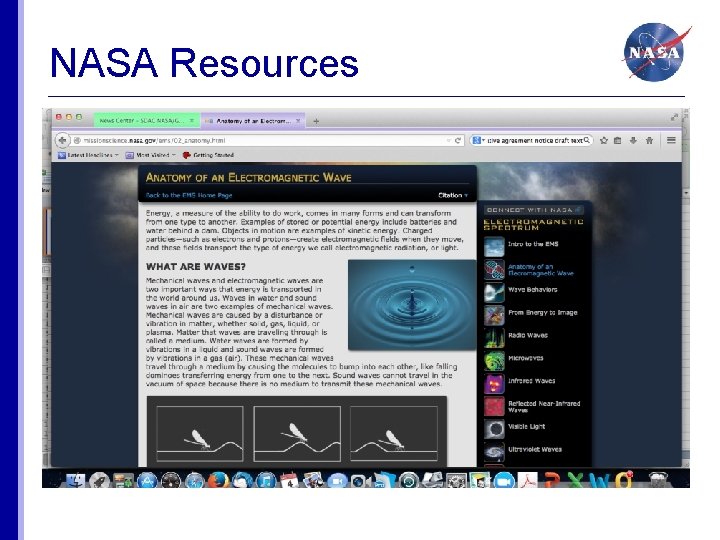Screen dimensions: 720x540
Task: Open a new tab with the plus button
Action: coord(316,121)
